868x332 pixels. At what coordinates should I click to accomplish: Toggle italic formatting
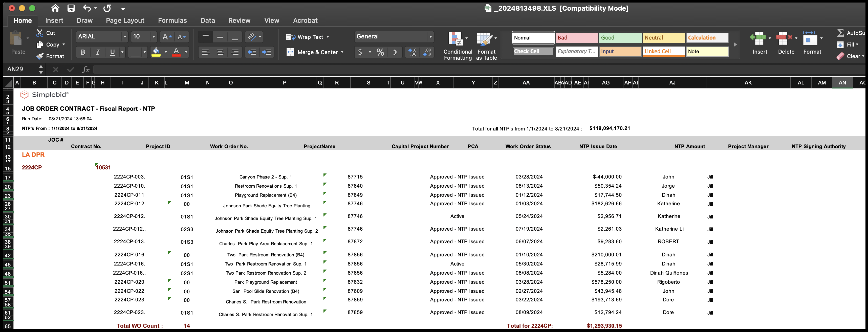point(98,52)
